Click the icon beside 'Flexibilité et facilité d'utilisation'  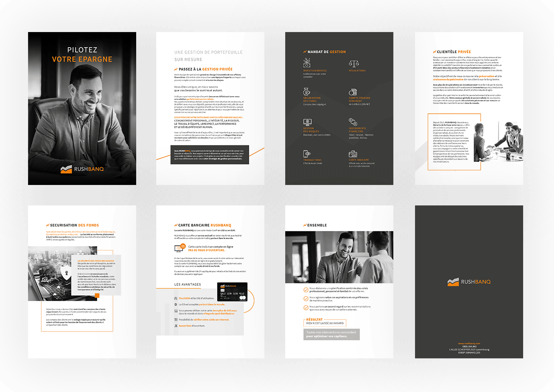pyautogui.click(x=176, y=298)
